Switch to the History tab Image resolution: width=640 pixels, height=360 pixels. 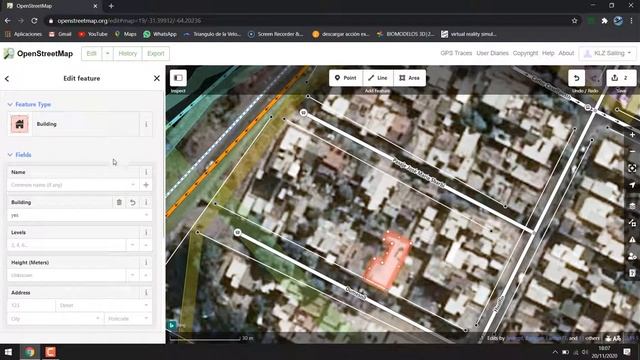tap(127, 53)
